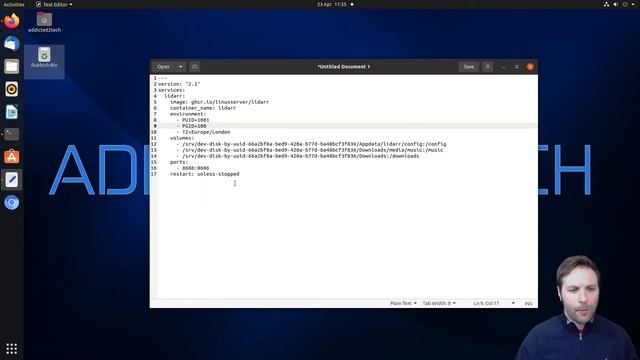
Task: Click the restart: unless-stopped line
Action: [205, 174]
